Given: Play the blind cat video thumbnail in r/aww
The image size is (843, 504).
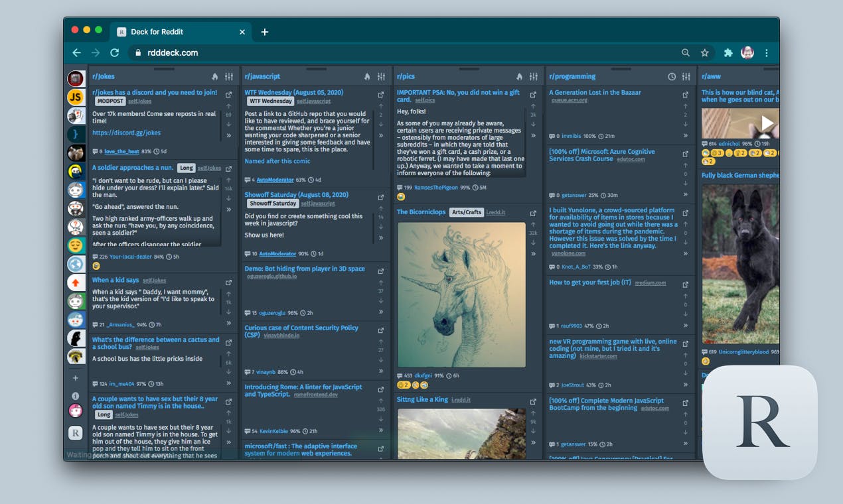Looking at the screenshot, I should tap(767, 123).
